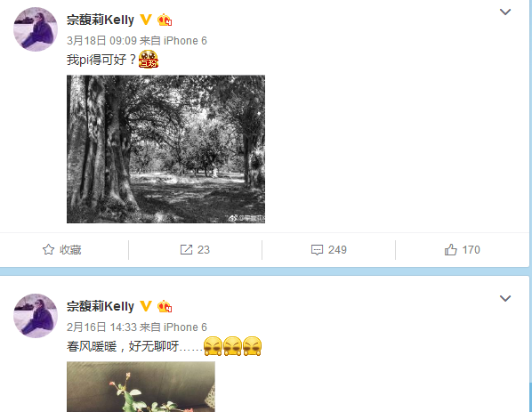Open the first post's profile avatar
Image resolution: width=532 pixels, height=412 pixels.
(36, 29)
